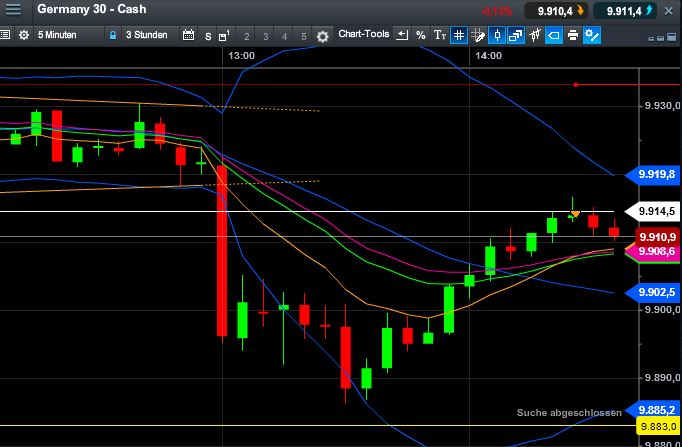Click the percent scale icon

point(420,35)
